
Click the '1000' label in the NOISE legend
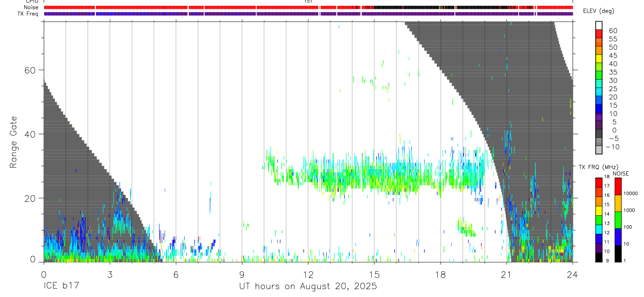tap(629, 210)
